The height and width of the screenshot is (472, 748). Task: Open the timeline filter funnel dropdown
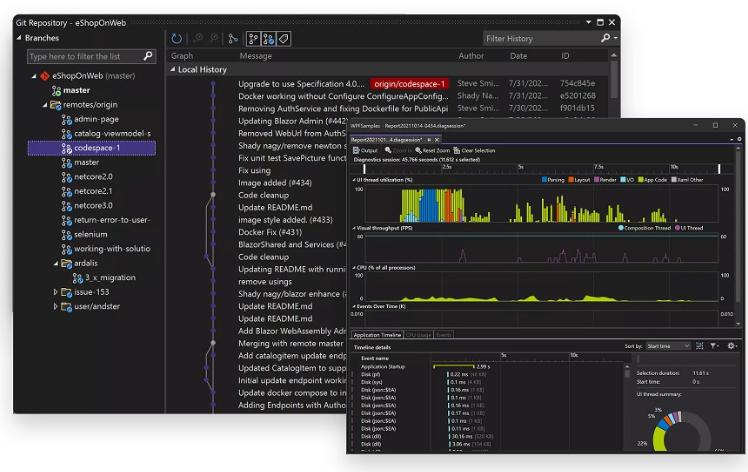click(x=714, y=346)
